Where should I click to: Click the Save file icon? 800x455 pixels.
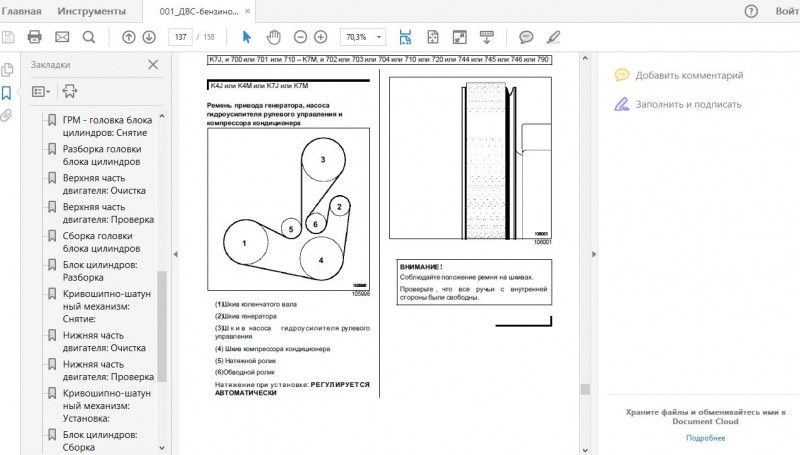click(x=8, y=37)
